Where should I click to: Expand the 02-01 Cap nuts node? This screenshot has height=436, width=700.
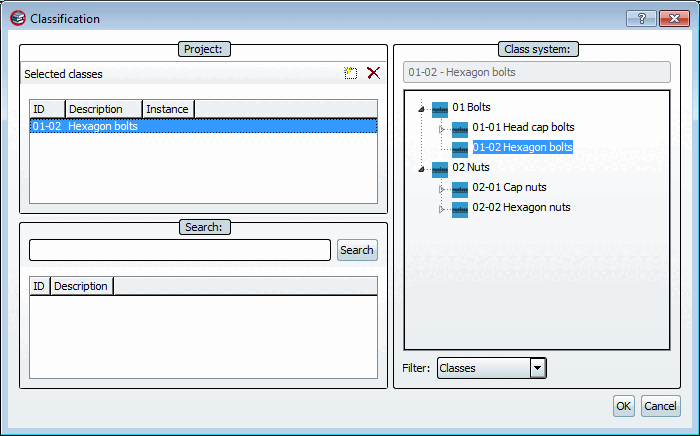tap(442, 190)
